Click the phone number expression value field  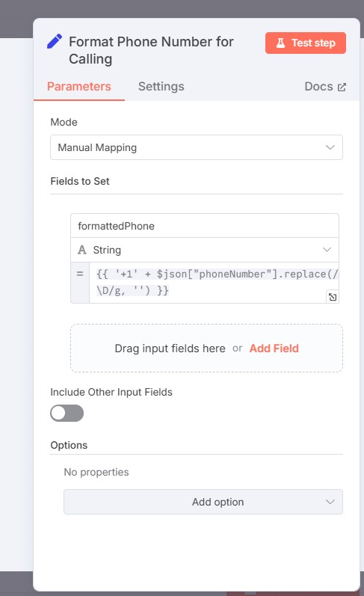click(x=214, y=283)
